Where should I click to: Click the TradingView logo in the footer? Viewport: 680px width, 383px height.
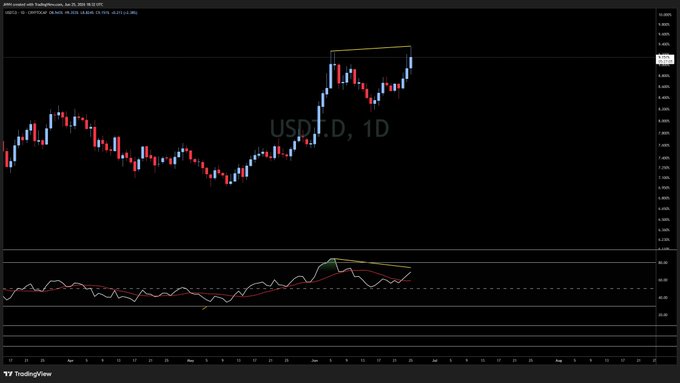(x=27, y=374)
